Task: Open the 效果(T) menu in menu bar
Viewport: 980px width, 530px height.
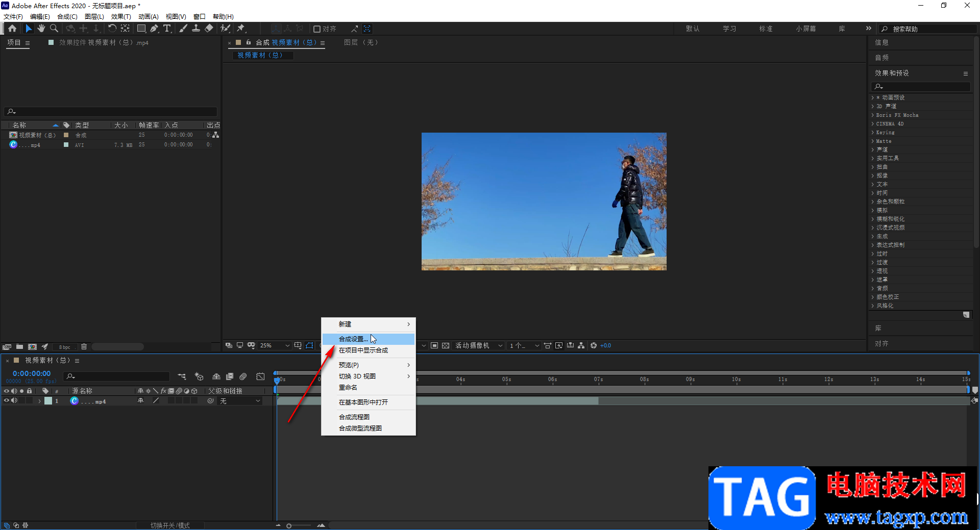Action: click(121, 16)
